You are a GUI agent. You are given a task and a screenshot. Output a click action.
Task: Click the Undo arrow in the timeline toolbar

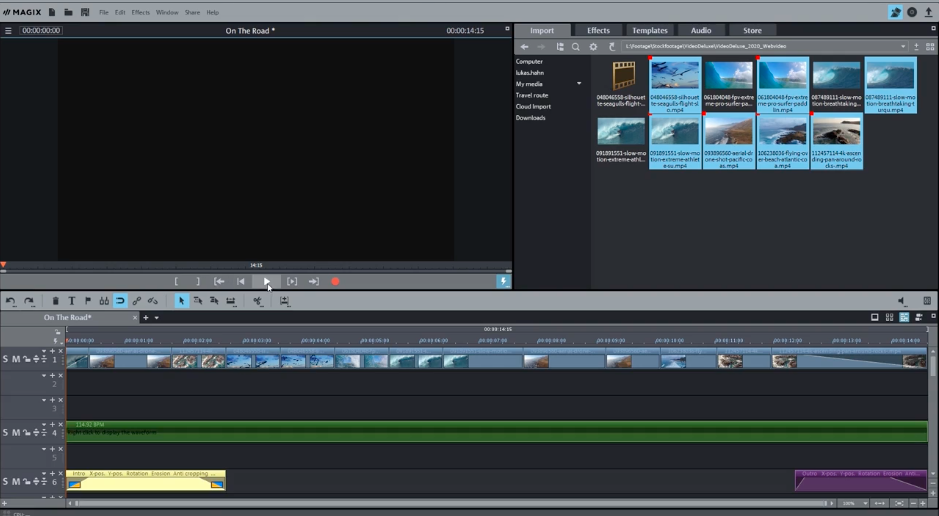pos(11,301)
